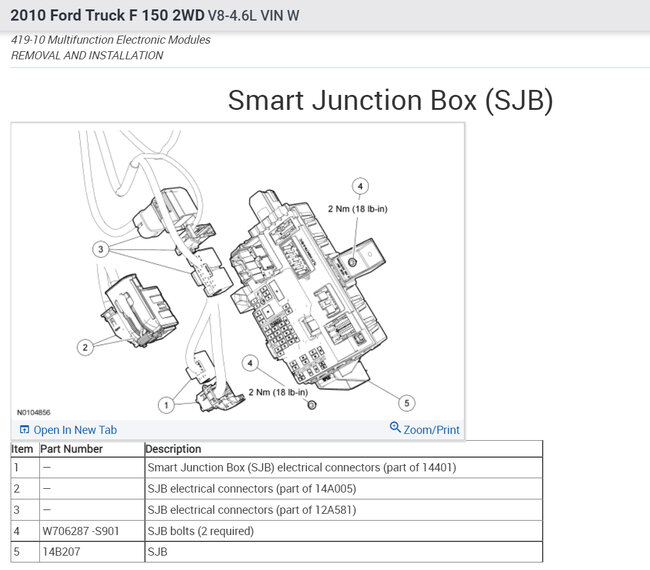Click the Description column header
This screenshot has width=650, height=570.
point(173,449)
